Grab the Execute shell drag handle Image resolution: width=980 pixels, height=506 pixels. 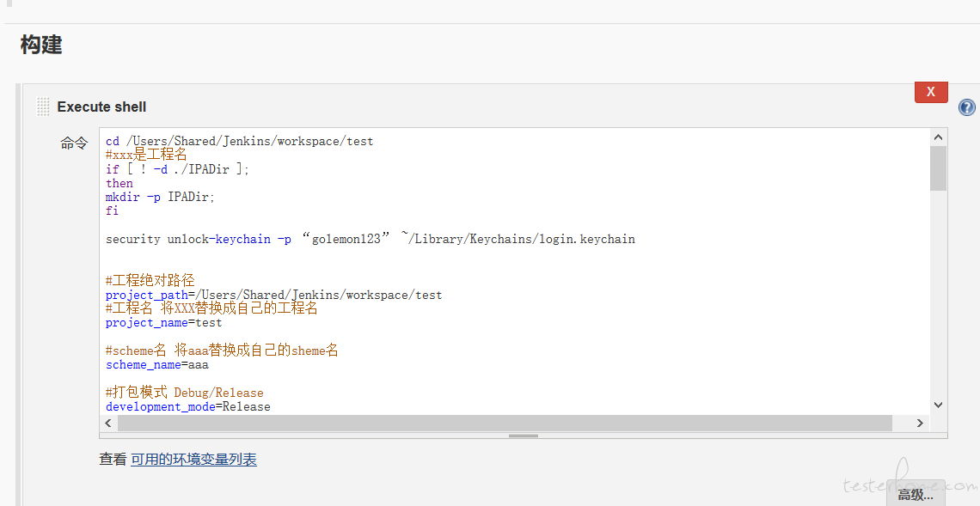[43, 107]
